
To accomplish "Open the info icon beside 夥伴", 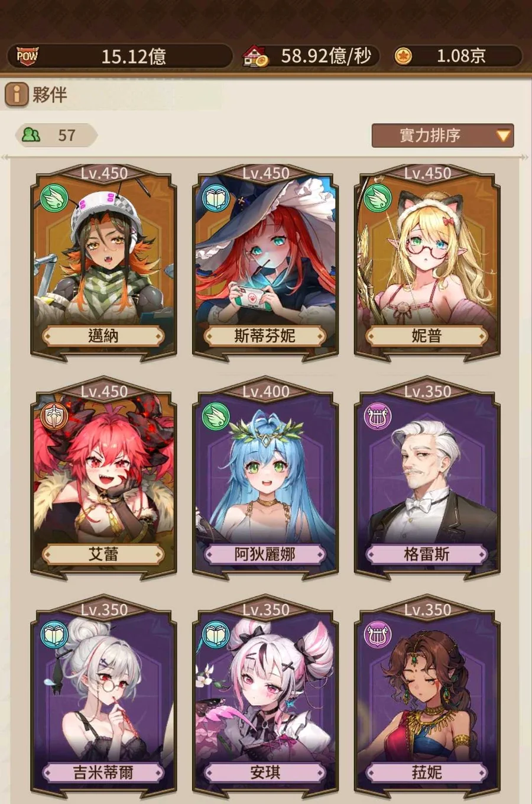I will [17, 94].
